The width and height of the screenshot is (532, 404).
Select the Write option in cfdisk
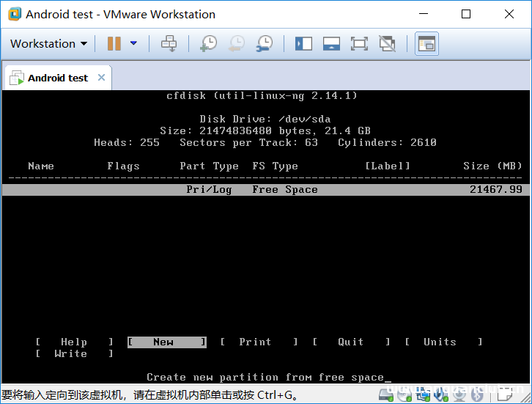coord(74,353)
